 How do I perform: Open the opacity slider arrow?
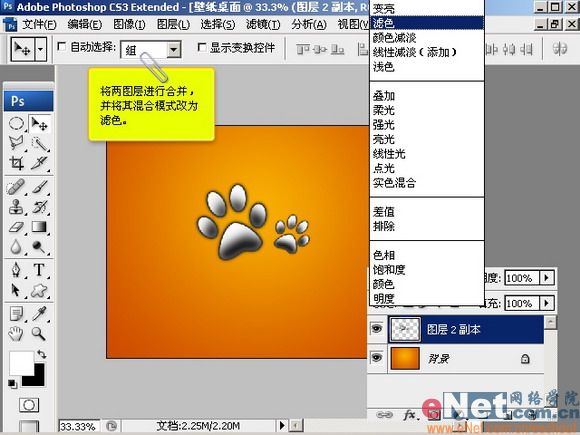coord(547,277)
